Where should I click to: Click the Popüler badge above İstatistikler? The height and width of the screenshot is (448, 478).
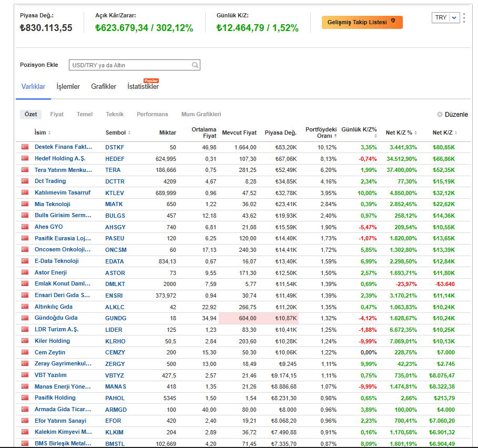(151, 81)
